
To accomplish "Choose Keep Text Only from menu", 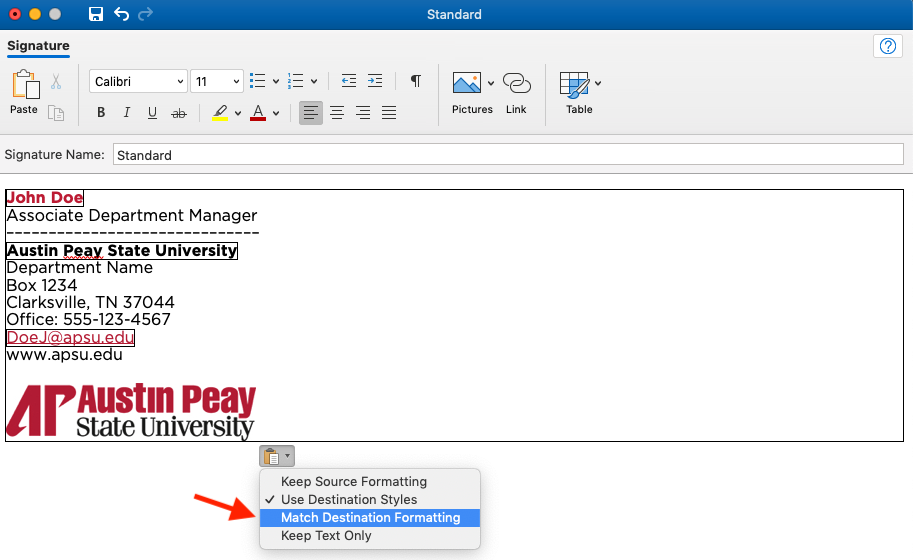I will [x=326, y=536].
